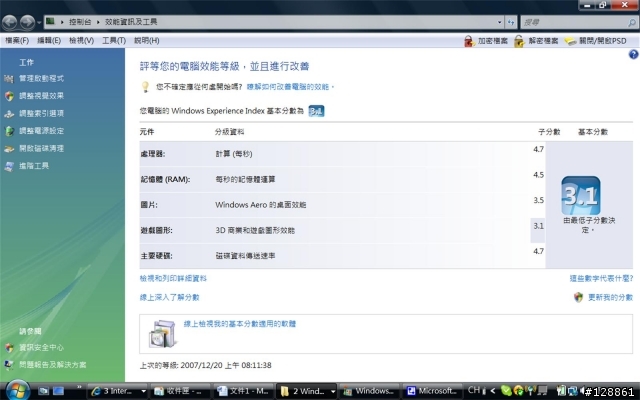The width and height of the screenshot is (640, 400).
Task: Click 解密檔案 decrypt file toolbar button
Action: pos(536,41)
